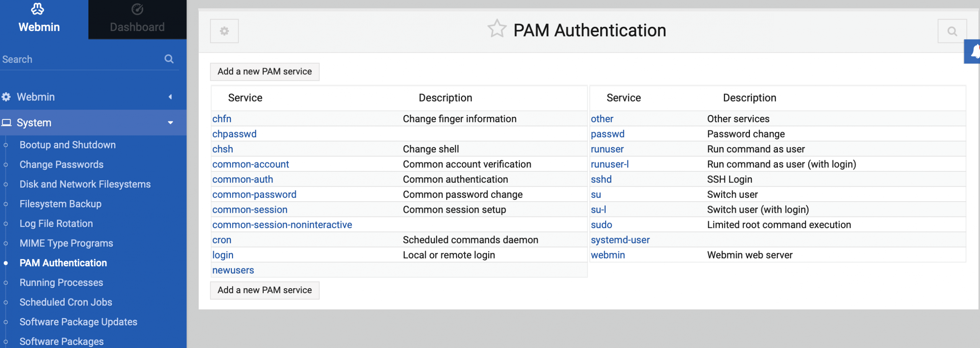Click 'Limited root command execution' text

point(779,225)
